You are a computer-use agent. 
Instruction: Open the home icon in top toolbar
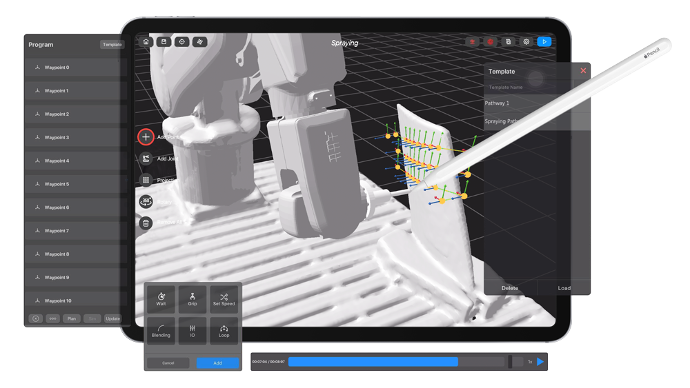coord(146,42)
